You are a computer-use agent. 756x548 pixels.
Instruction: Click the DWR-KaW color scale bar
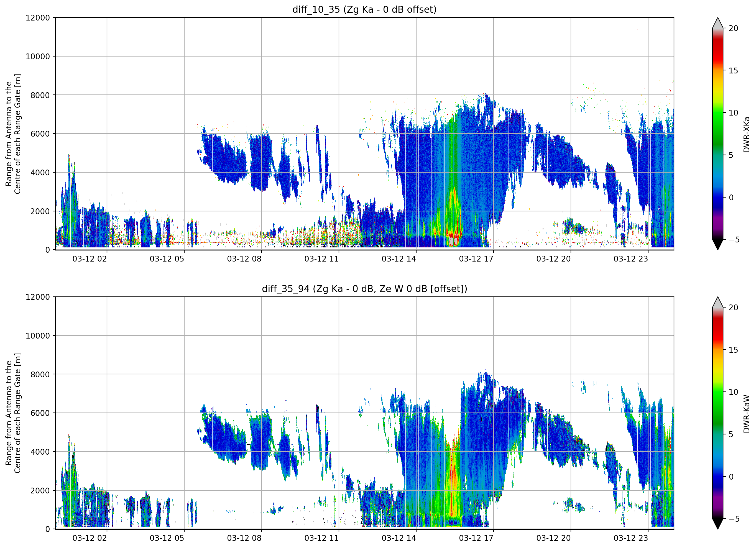(718, 413)
